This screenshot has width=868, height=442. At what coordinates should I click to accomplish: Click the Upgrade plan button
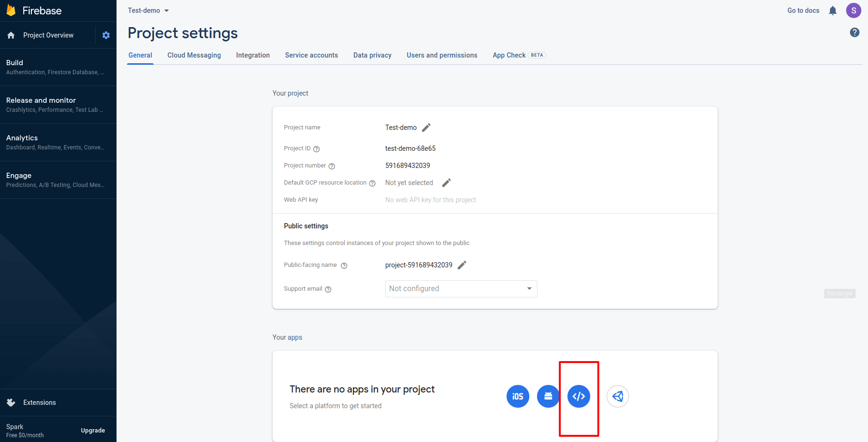[93, 431]
